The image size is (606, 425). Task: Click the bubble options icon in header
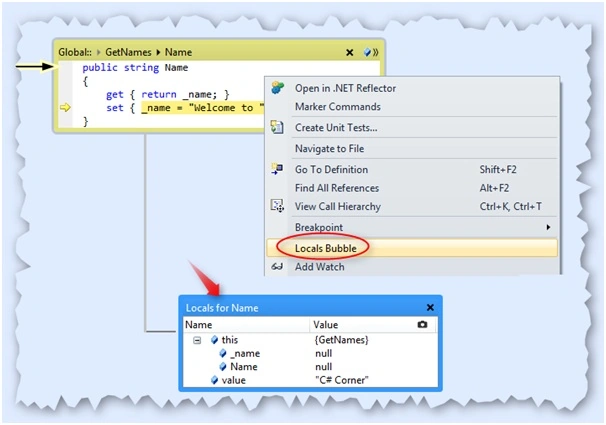tap(371, 52)
